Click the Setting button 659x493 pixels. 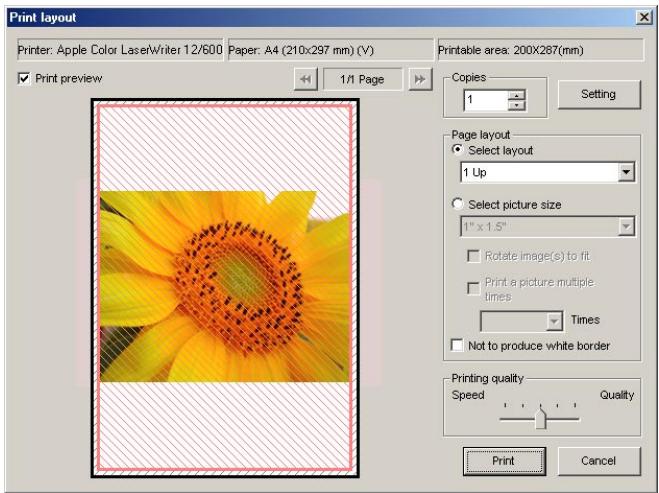click(x=599, y=94)
